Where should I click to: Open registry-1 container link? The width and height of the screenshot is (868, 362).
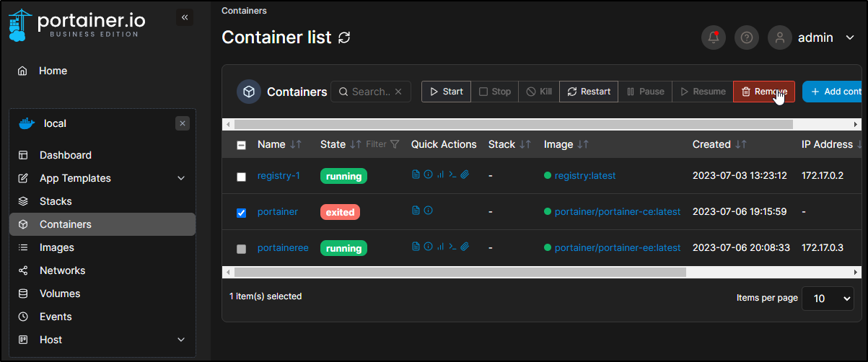[x=279, y=175]
